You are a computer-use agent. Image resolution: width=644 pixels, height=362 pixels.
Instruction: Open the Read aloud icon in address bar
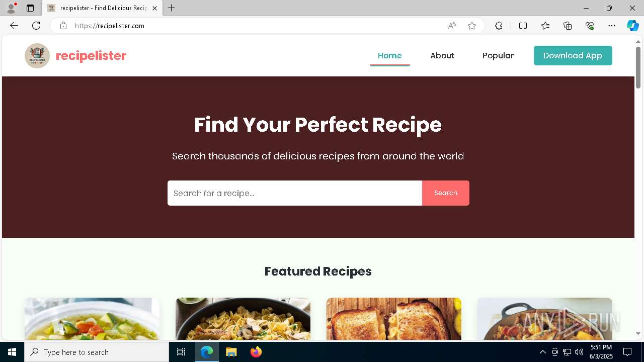[x=452, y=26]
